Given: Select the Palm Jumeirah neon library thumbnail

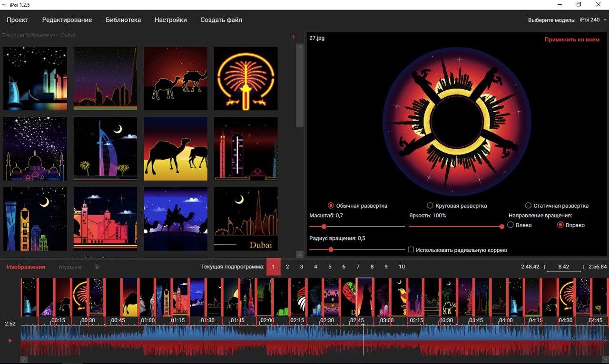Looking at the screenshot, I should point(246,78).
